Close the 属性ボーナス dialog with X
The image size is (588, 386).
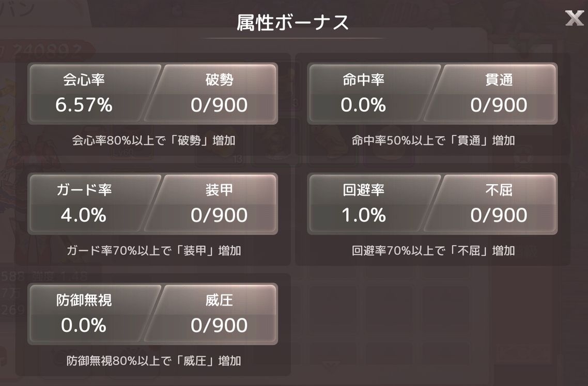(574, 19)
